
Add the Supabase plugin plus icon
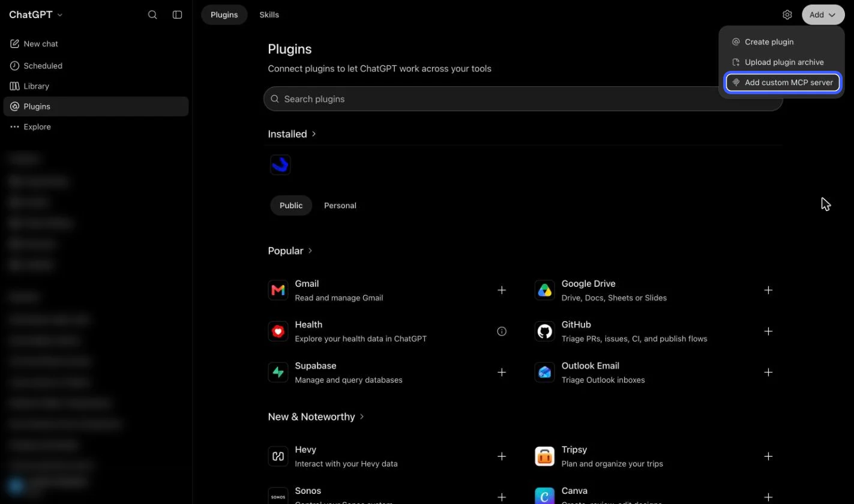(502, 372)
